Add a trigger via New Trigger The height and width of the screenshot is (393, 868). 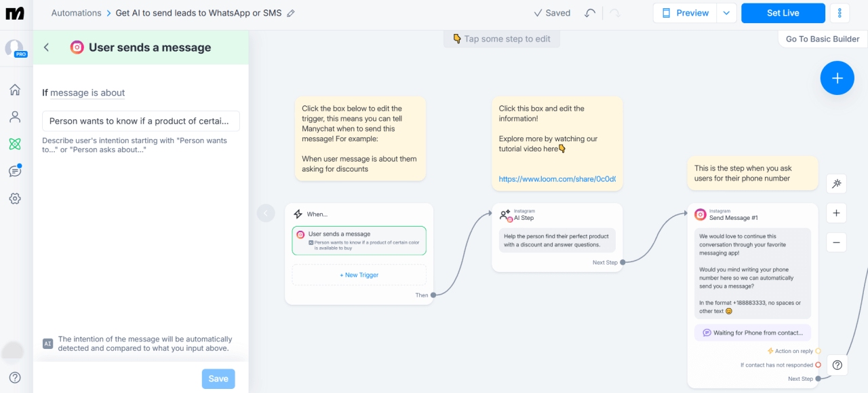tap(359, 275)
